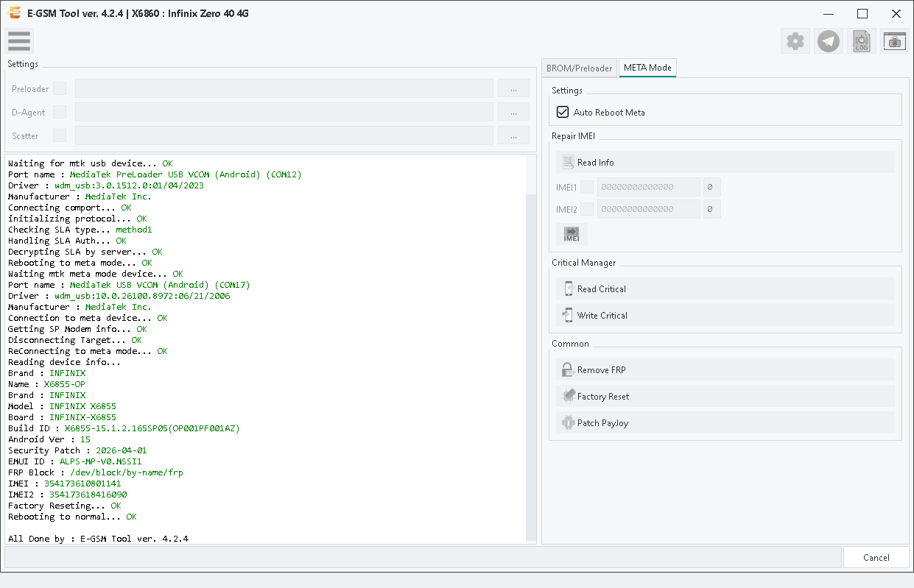The width and height of the screenshot is (914, 588).
Task: Browse for Preloader file
Action: click(x=513, y=88)
